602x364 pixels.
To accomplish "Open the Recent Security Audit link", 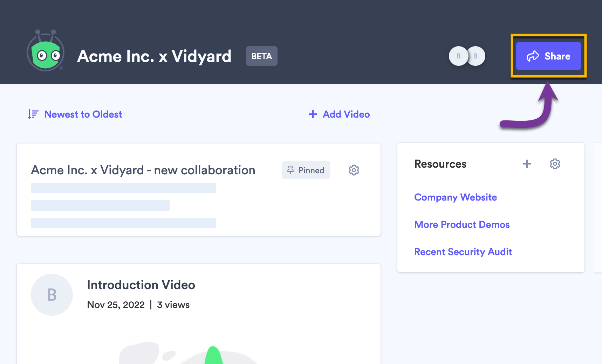I will 463,252.
